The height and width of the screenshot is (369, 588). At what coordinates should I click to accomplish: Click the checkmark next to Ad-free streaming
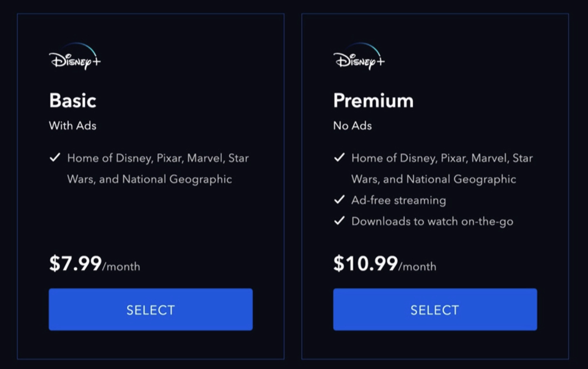[339, 200]
